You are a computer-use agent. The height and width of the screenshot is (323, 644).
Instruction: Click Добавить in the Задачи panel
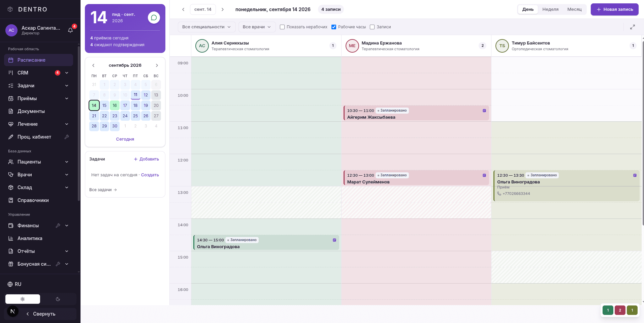tap(147, 159)
